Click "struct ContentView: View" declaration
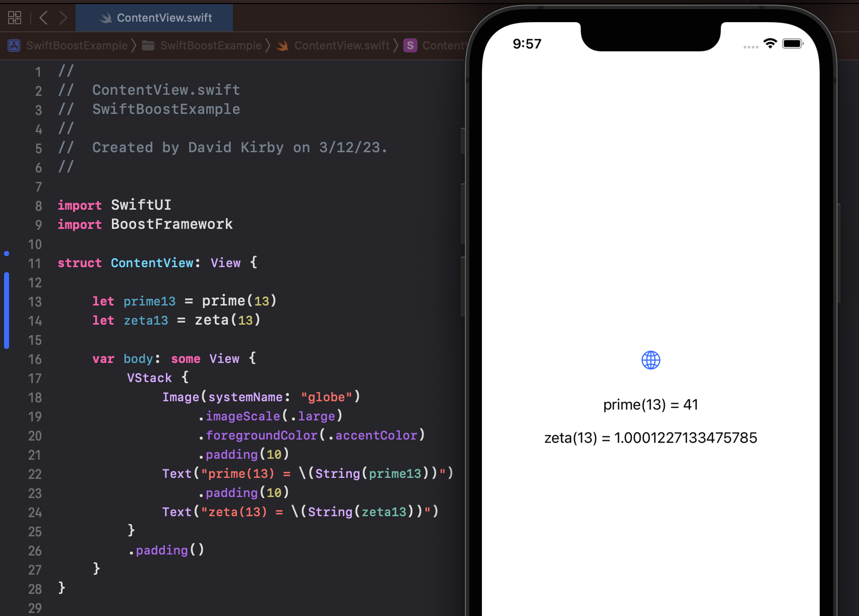The height and width of the screenshot is (616, 859). (157, 263)
